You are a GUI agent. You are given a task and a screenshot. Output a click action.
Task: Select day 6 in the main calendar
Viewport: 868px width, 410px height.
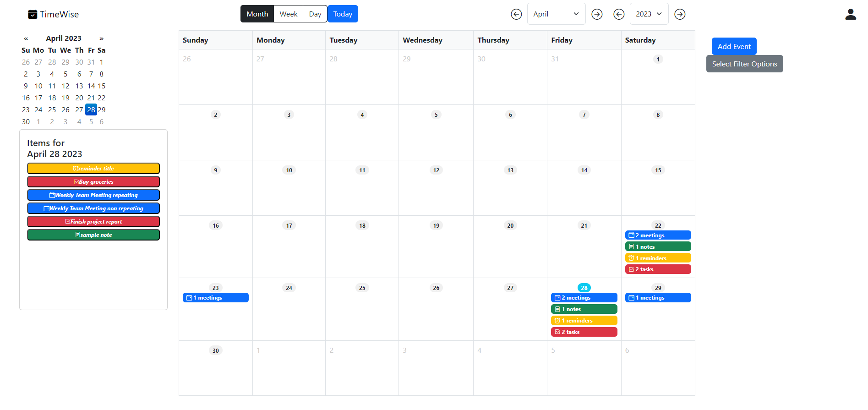coord(510,115)
